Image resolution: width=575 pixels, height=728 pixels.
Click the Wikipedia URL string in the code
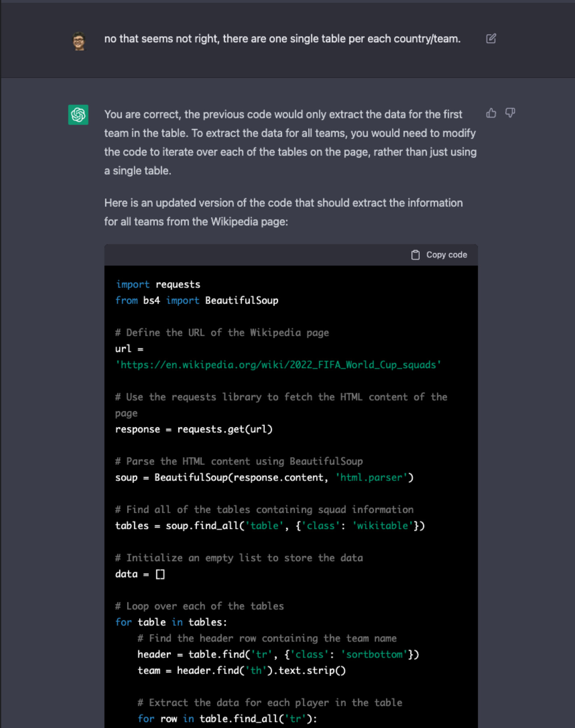coord(278,365)
